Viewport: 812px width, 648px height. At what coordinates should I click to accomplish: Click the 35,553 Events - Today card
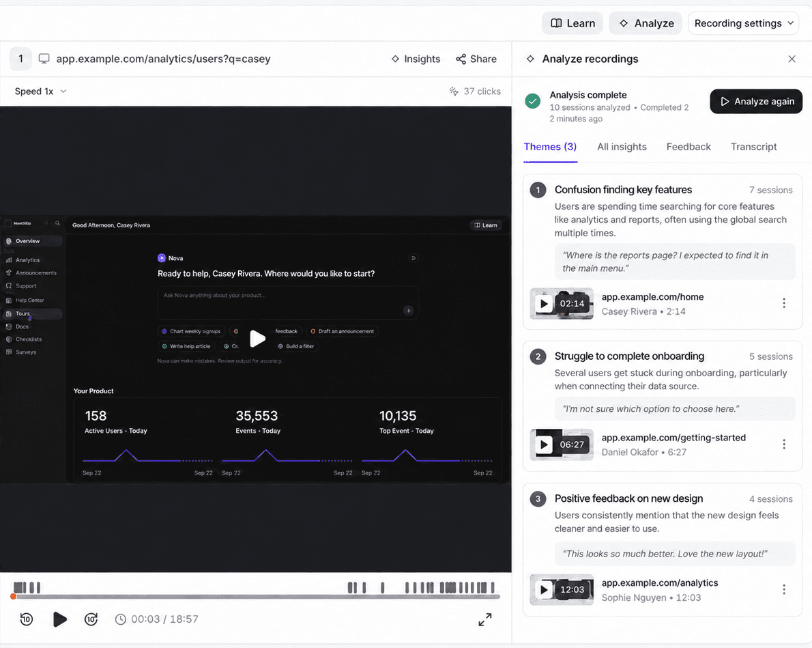[287, 440]
